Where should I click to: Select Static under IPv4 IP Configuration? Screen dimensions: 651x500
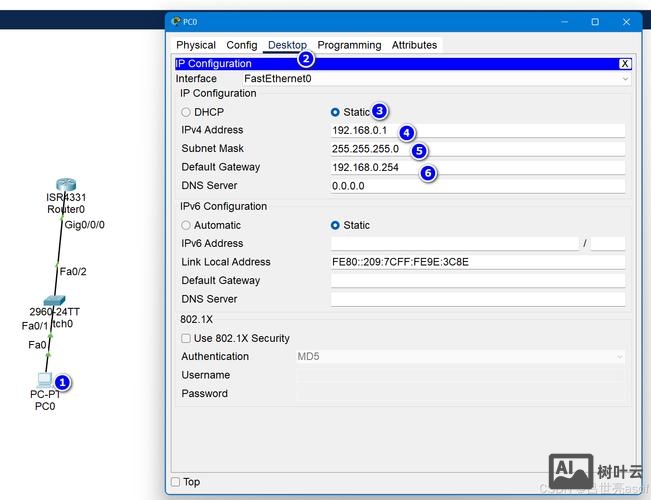(x=335, y=112)
